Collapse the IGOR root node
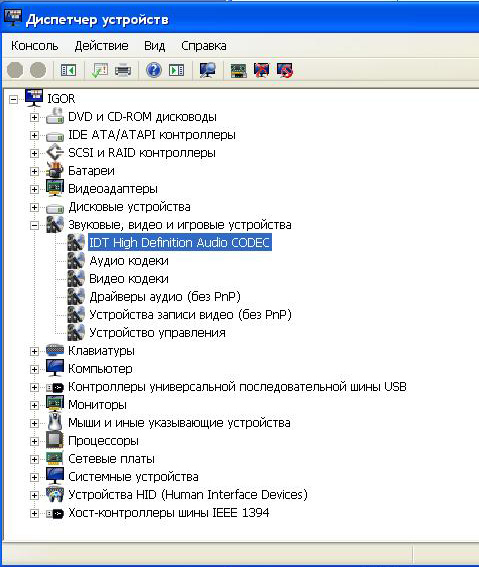Image resolution: width=479 pixels, height=567 pixels. click(x=13, y=99)
